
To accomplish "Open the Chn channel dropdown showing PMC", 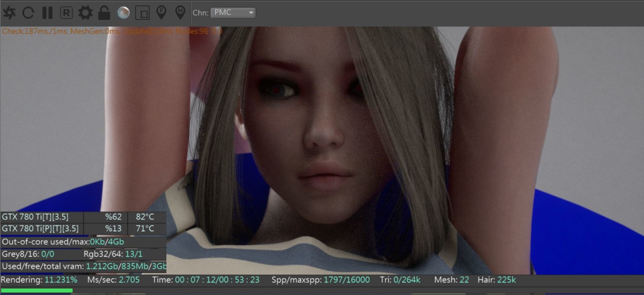I will tap(233, 12).
